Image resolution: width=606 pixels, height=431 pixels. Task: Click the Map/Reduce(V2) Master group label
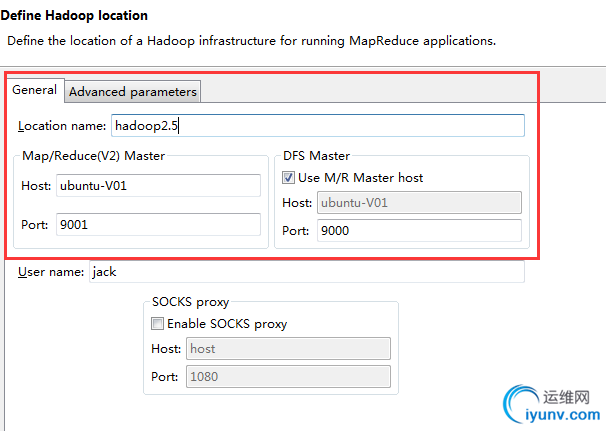click(93, 156)
